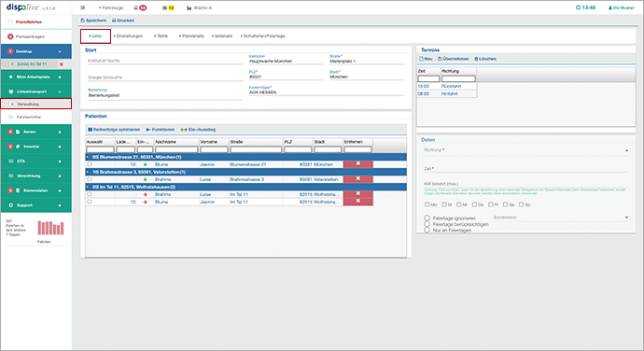Open the Schulferien/Feiertage tab
This screenshot has height=351, width=644.
tap(263, 36)
